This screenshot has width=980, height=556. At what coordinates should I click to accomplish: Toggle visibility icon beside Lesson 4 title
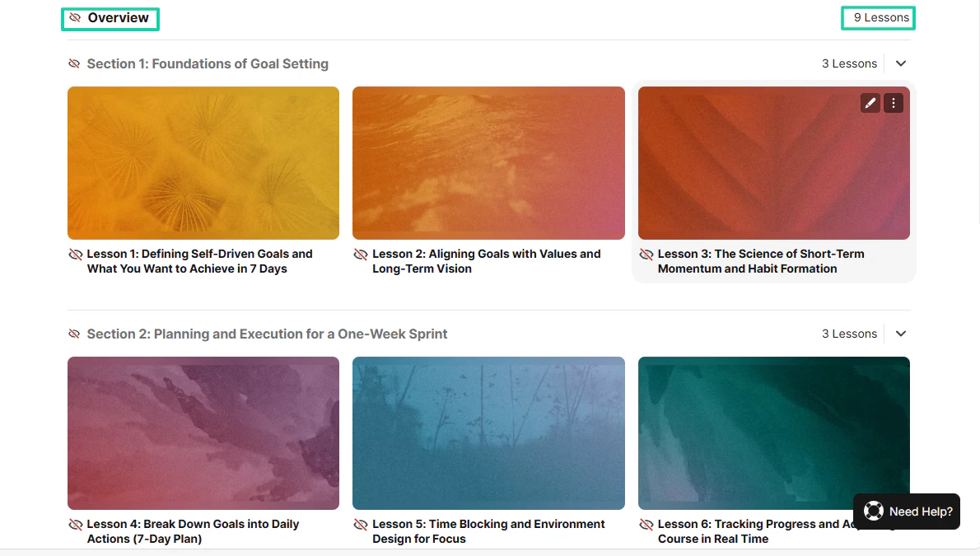(x=76, y=525)
